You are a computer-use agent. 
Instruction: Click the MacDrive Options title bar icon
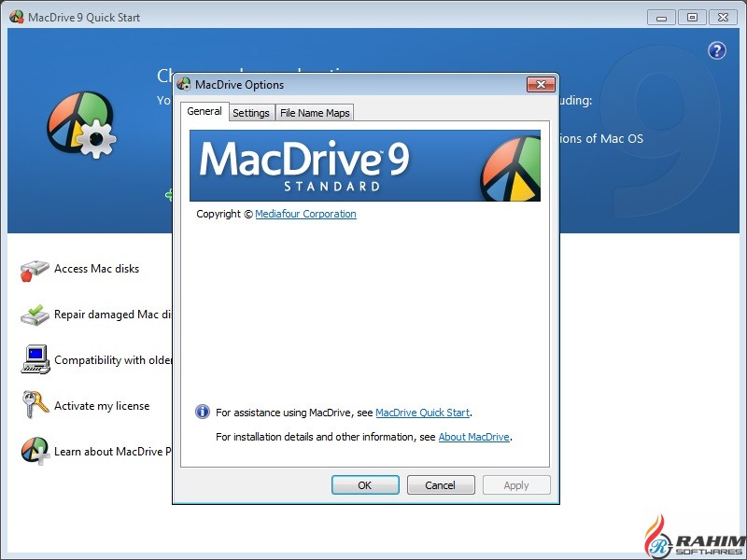pos(184,84)
